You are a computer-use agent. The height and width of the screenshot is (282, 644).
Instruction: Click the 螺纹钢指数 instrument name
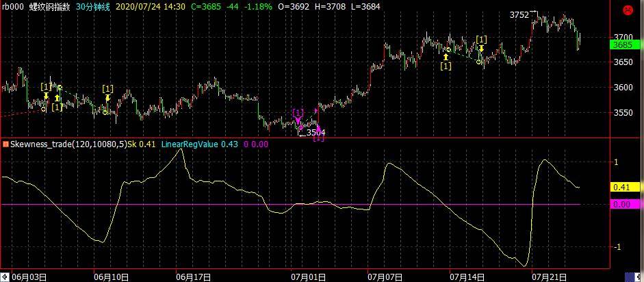click(x=49, y=7)
